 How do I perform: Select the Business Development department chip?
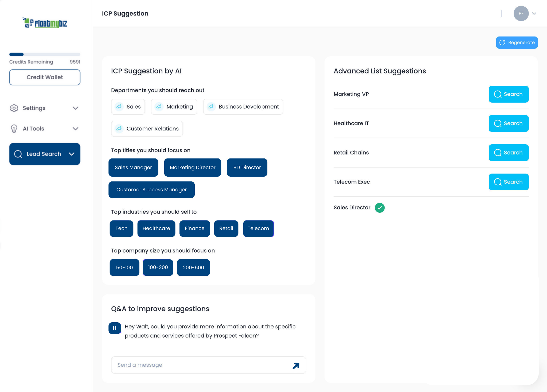click(x=243, y=107)
